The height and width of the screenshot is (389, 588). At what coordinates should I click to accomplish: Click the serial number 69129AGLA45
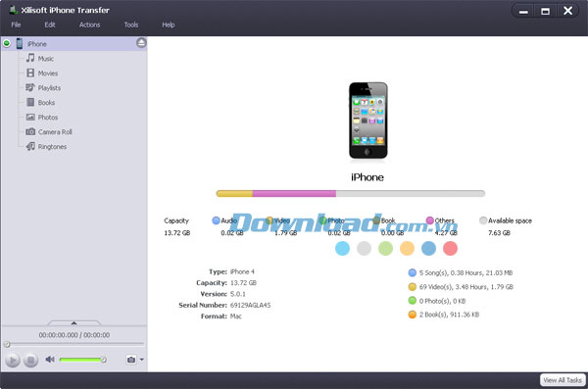point(250,305)
